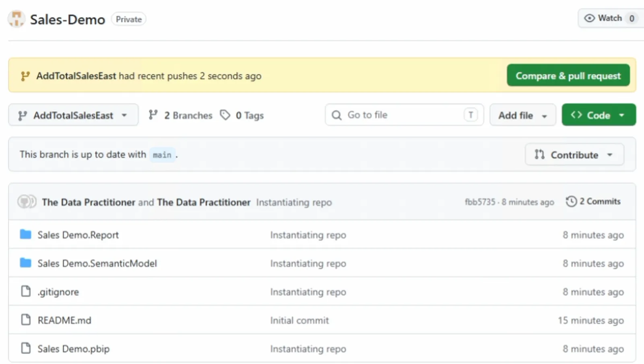Viewport: 644px width, 364px height.
Task: Click Instantiating repo message for .gitignore
Action: pos(308,292)
